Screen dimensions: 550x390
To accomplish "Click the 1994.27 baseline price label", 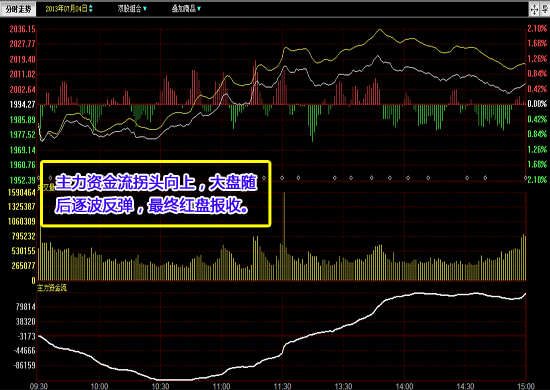I will (22, 105).
